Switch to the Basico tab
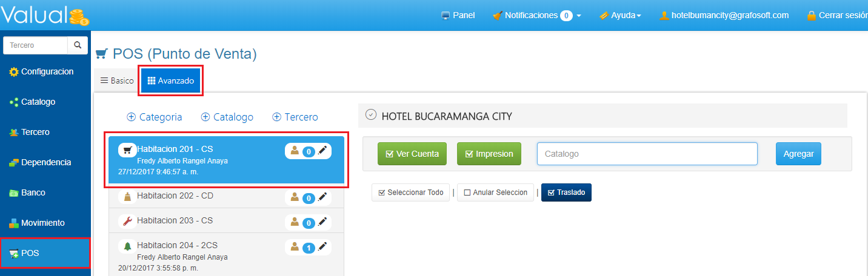Screen dimensions: 868x276 117,80
